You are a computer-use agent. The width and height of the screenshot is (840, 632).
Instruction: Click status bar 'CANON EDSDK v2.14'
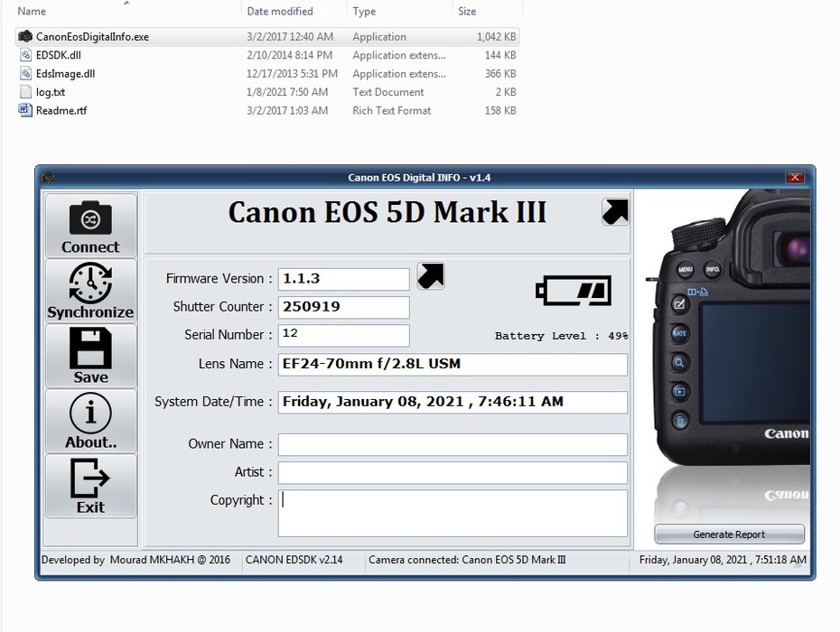(294, 560)
